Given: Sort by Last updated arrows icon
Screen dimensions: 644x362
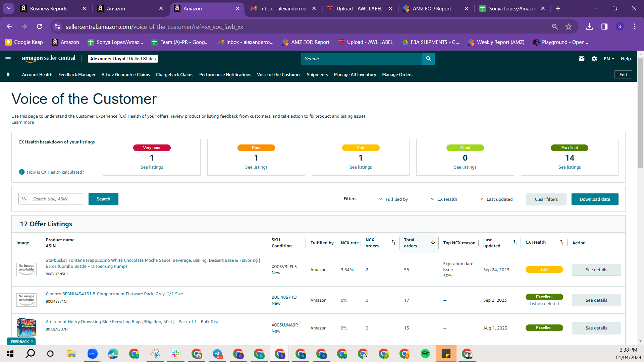Looking at the screenshot, I should pos(515,242).
